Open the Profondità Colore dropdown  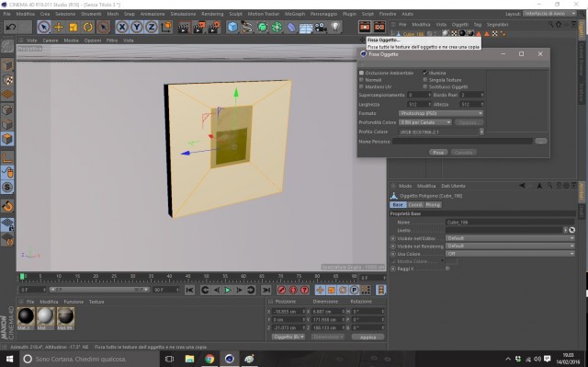click(425, 122)
